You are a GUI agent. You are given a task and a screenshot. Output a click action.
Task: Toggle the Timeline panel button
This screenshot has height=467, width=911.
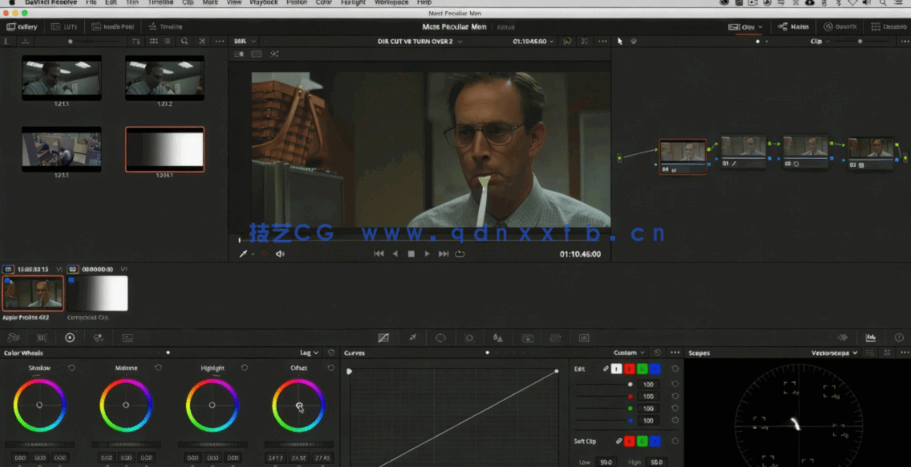click(166, 27)
